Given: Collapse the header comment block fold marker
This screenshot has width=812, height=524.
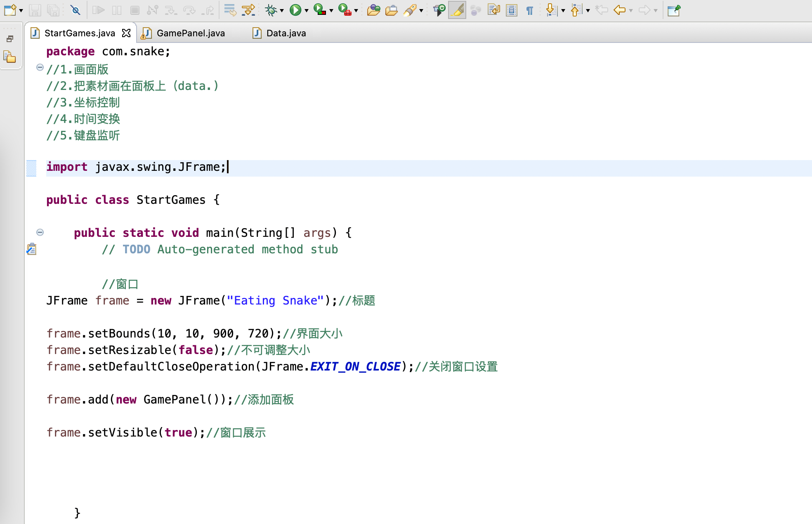Looking at the screenshot, I should pyautogui.click(x=40, y=67).
